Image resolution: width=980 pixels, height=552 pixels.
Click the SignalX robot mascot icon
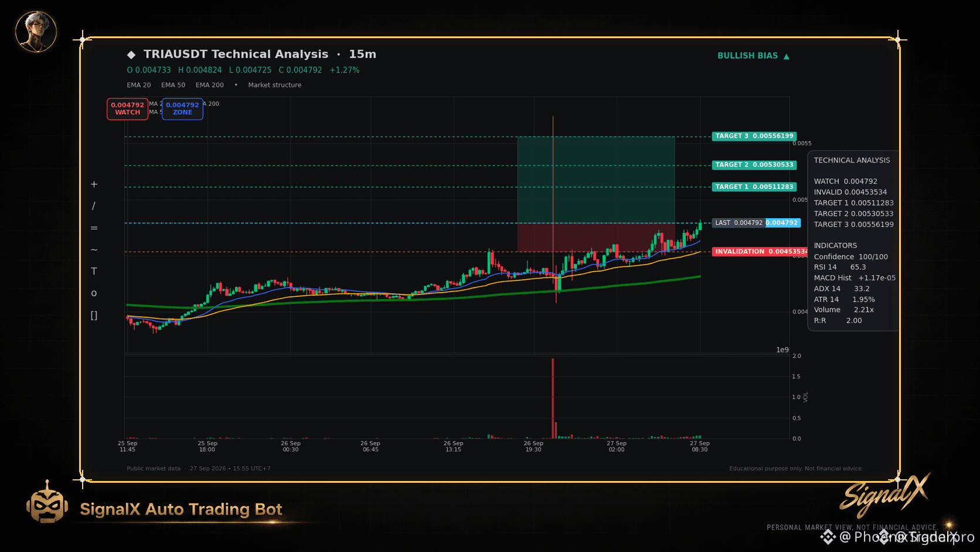point(47,503)
